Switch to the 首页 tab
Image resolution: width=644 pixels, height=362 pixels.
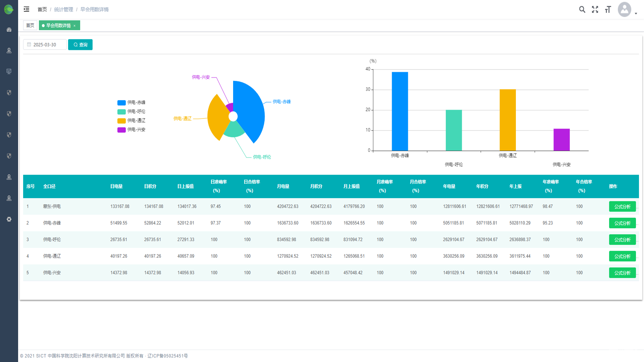click(30, 25)
